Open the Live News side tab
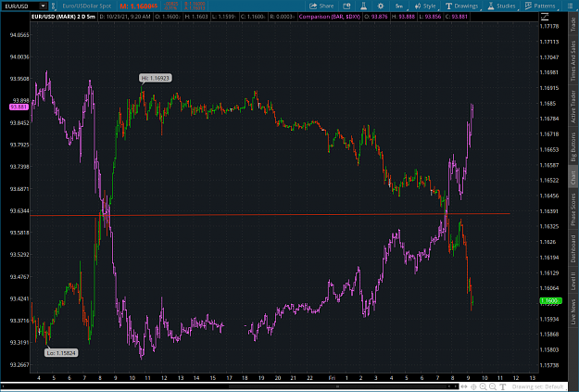This screenshot has height=392, width=579. coord(573,311)
